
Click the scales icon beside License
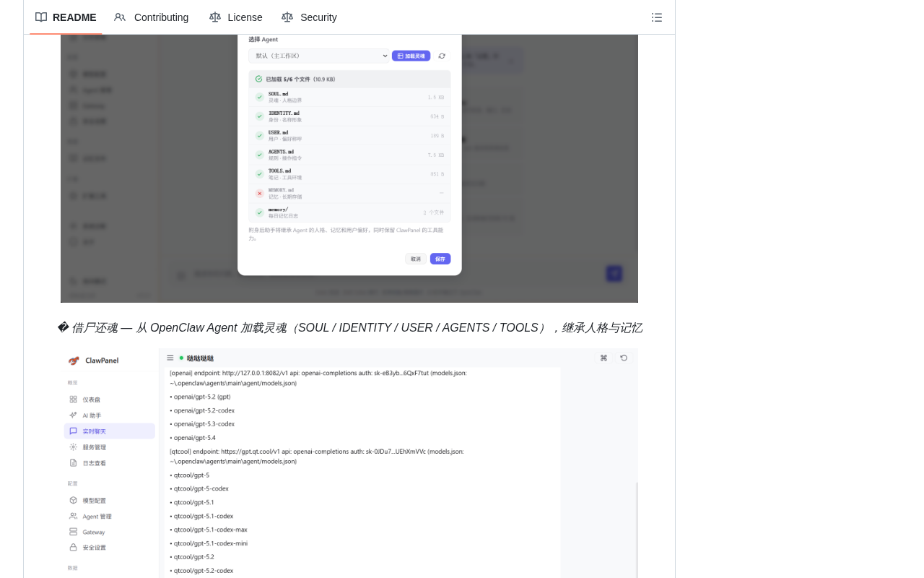click(215, 17)
